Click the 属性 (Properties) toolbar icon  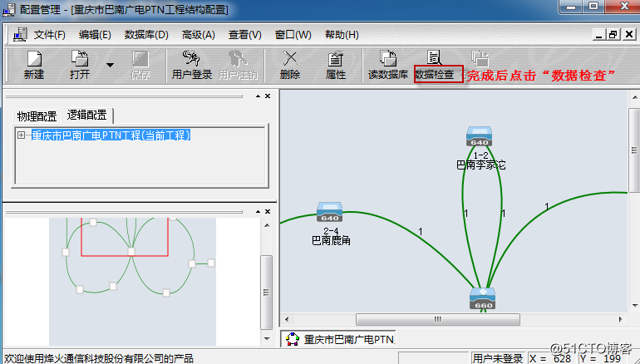click(x=336, y=66)
